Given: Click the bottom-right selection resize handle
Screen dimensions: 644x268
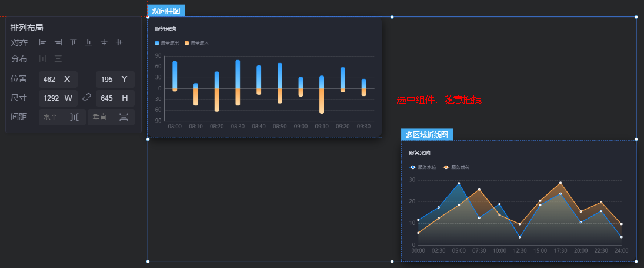Looking at the screenshot, I should tap(636, 262).
